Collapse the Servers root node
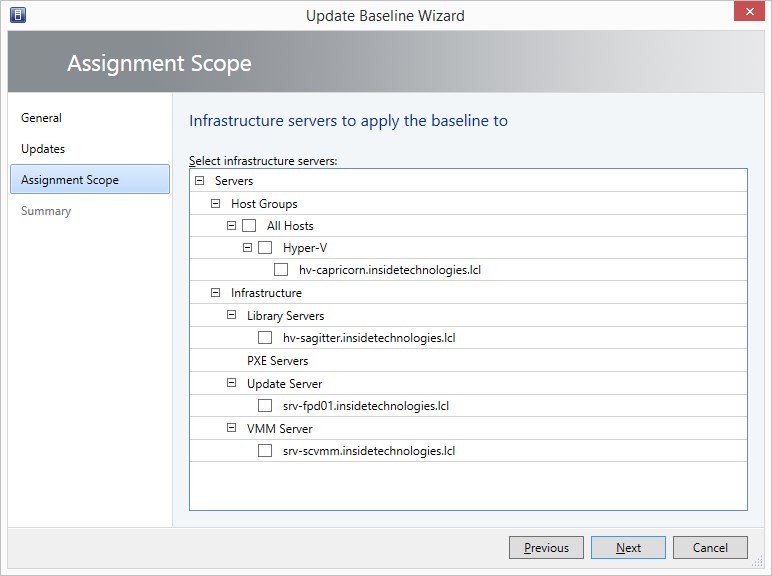Screen dimensions: 772x576 pos(199,181)
